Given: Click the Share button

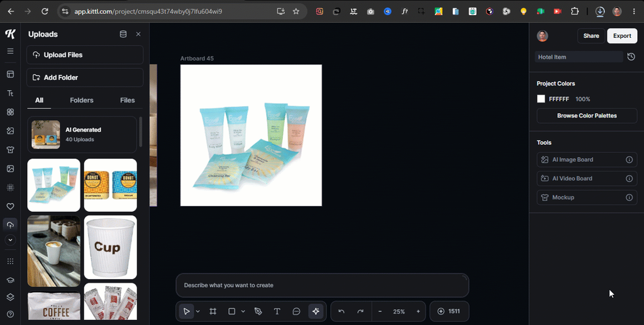Looking at the screenshot, I should (x=591, y=36).
